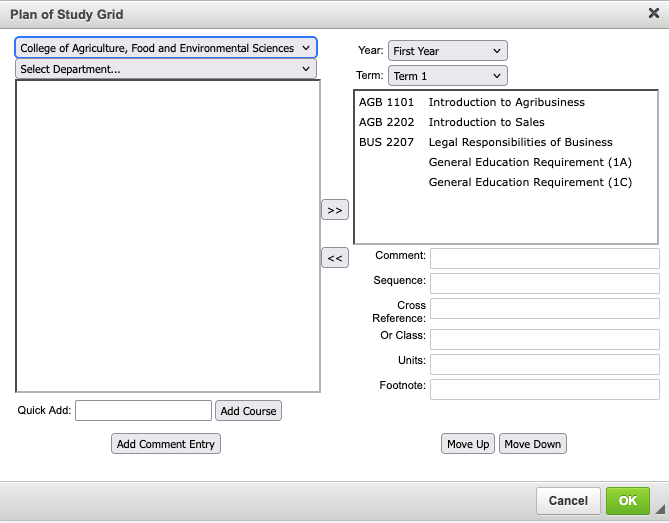This screenshot has width=669, height=523.
Task: Open the College of Agriculture dropdown
Action: click(x=166, y=48)
